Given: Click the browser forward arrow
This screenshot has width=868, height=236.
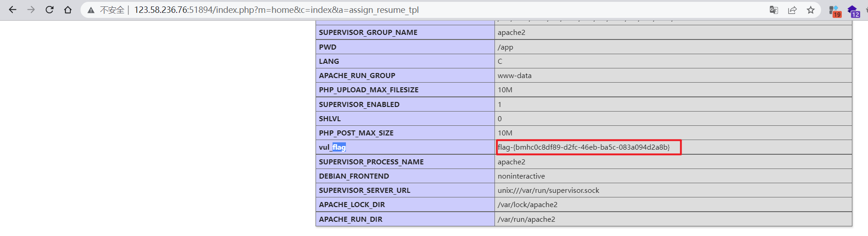Looking at the screenshot, I should click(31, 10).
